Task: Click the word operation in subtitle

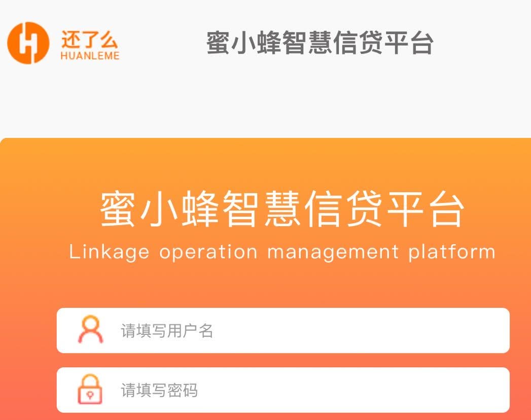Action: click(x=208, y=252)
